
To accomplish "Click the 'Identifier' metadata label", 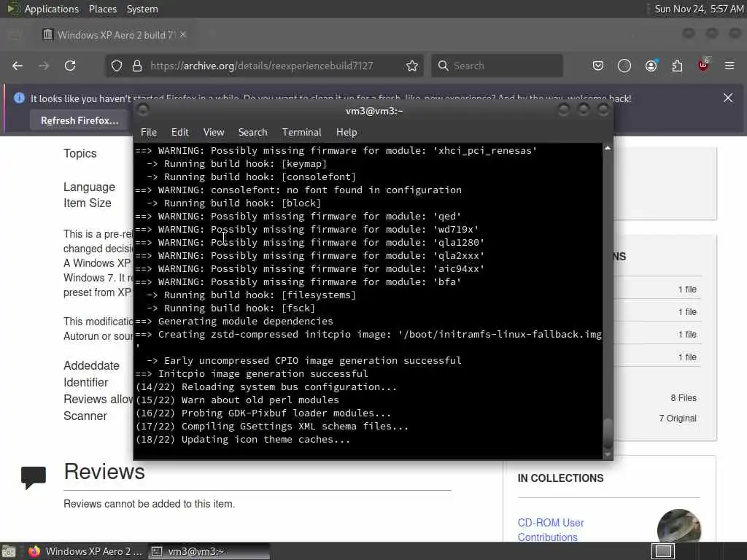I will click(x=86, y=382).
